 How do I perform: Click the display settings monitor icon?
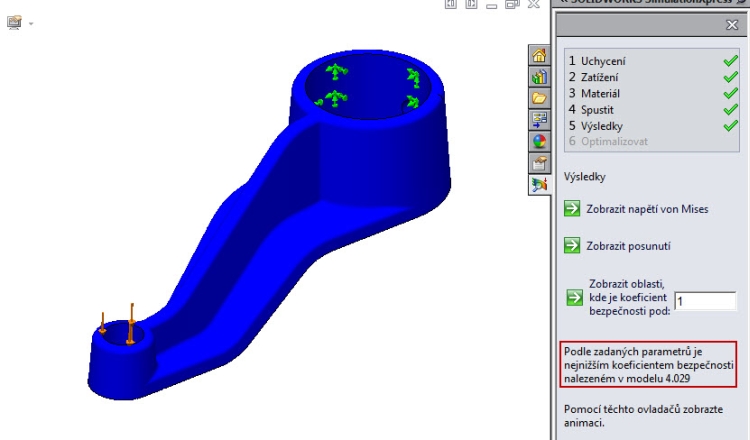coord(14,22)
